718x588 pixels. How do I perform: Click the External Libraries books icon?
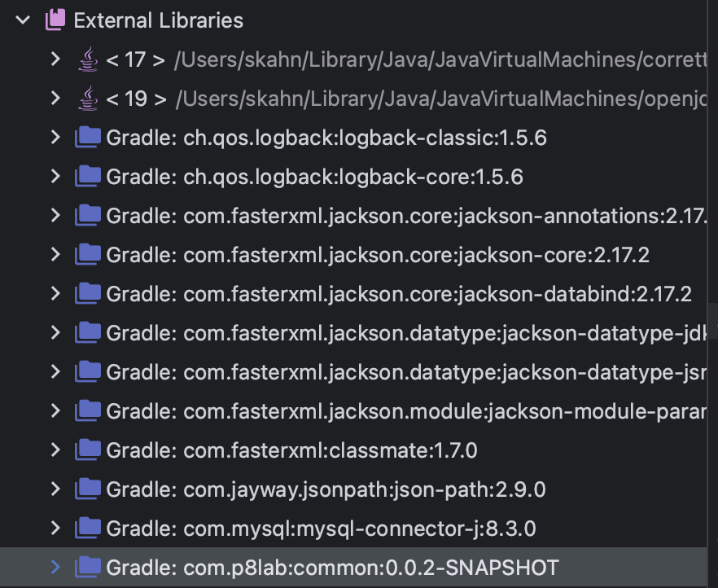pos(55,20)
